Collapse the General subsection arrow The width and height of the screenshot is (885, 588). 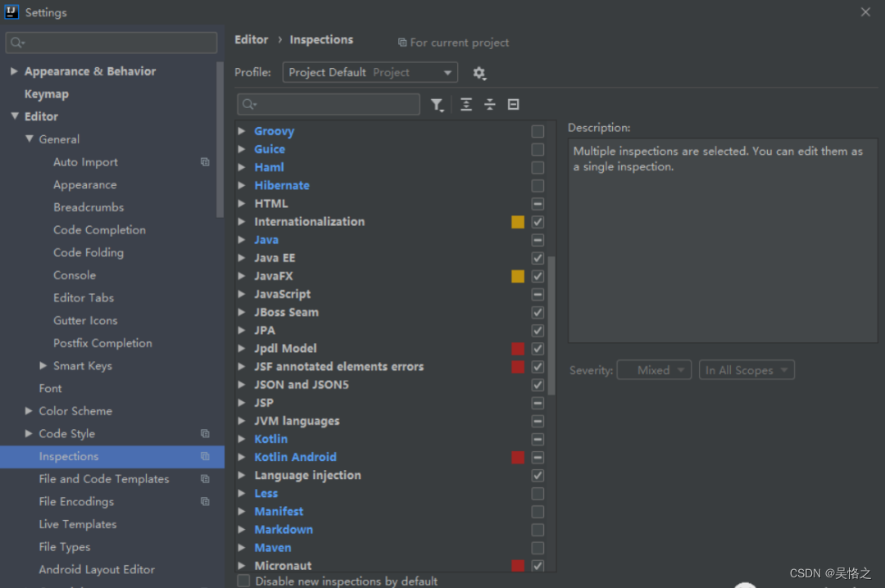29,139
